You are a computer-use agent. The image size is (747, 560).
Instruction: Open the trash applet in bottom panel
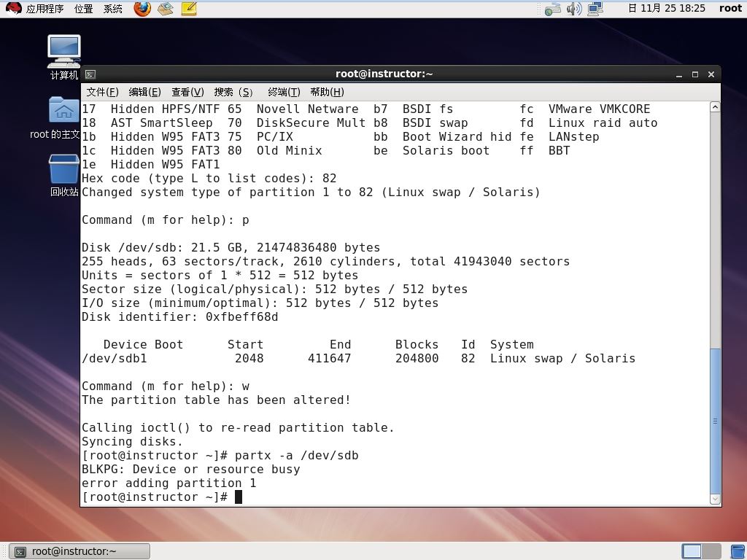tap(738, 551)
